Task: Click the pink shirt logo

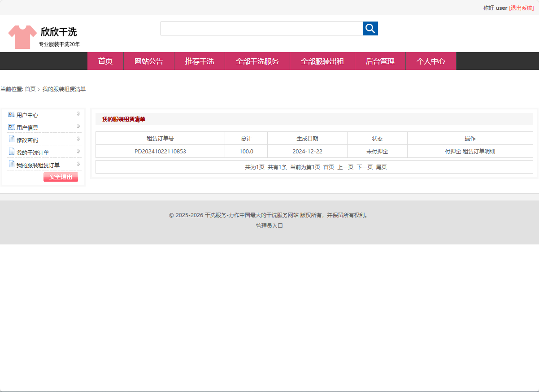Action: coord(22,37)
